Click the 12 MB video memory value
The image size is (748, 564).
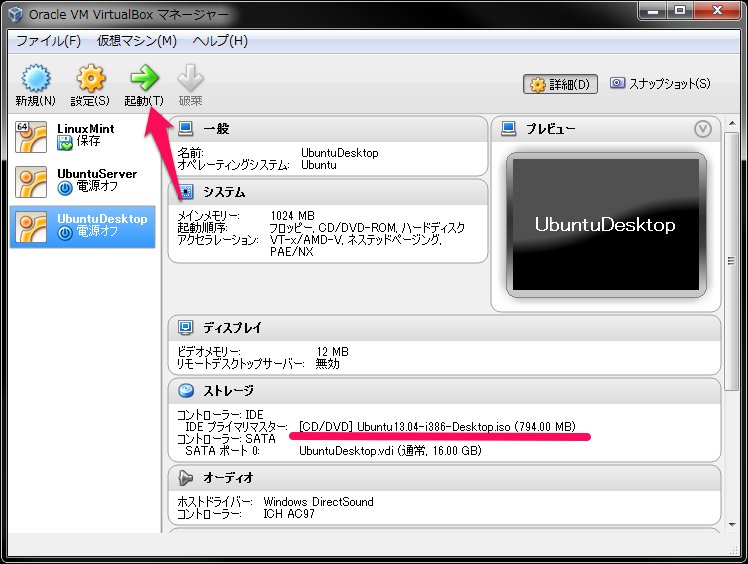332,352
